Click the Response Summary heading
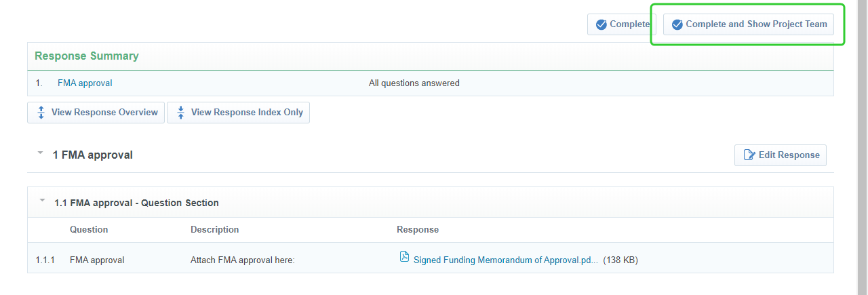Image resolution: width=868 pixels, height=295 pixels. (x=87, y=56)
